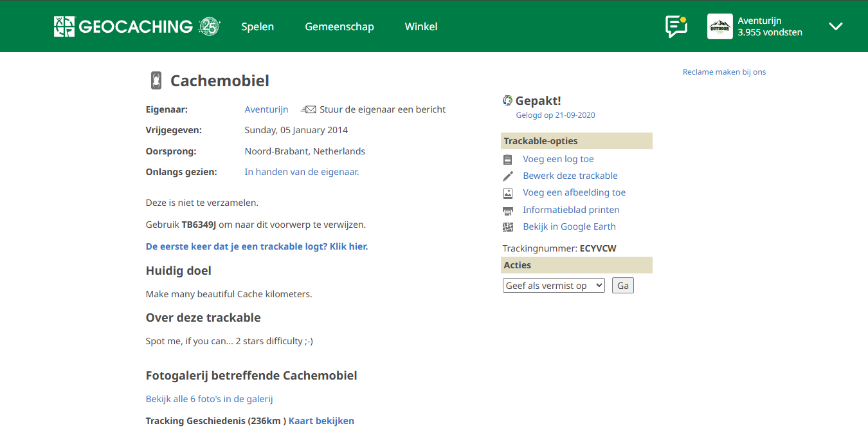Open the Winkel menu item
The image size is (868, 433).
coord(421,26)
